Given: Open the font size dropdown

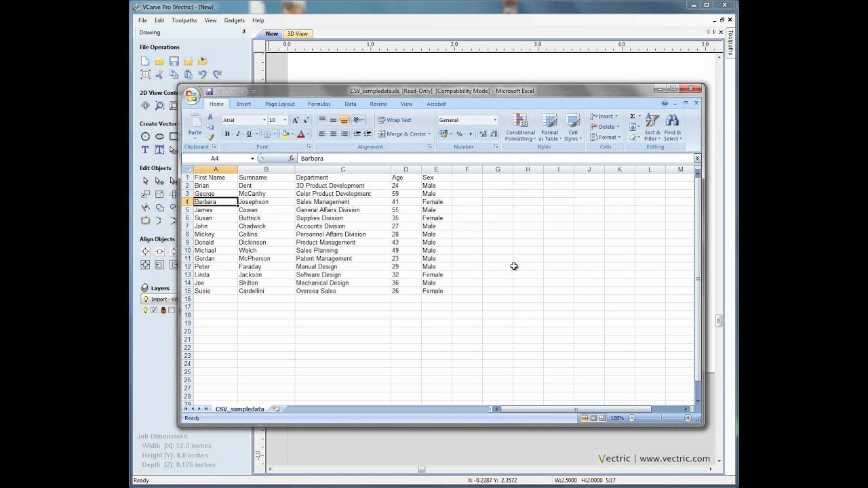Looking at the screenshot, I should point(285,120).
